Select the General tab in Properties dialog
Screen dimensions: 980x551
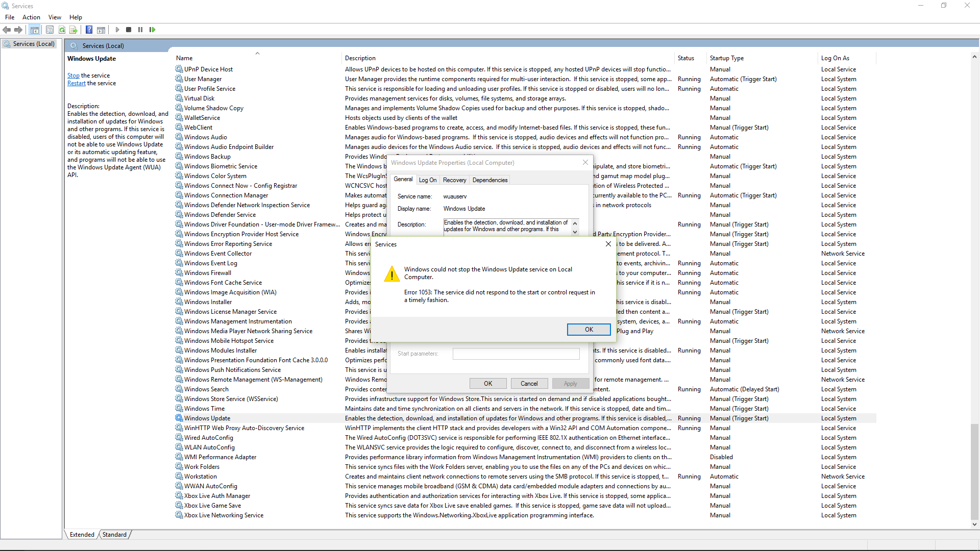coord(403,179)
